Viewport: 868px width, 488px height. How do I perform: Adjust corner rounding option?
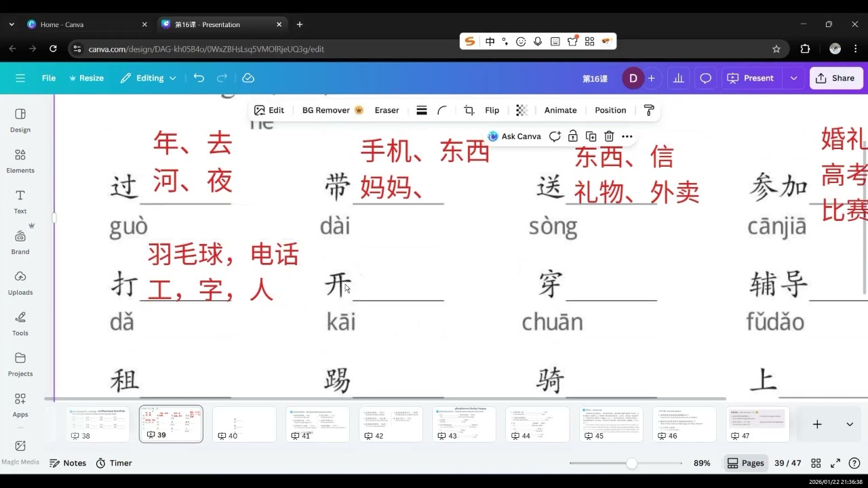point(442,110)
